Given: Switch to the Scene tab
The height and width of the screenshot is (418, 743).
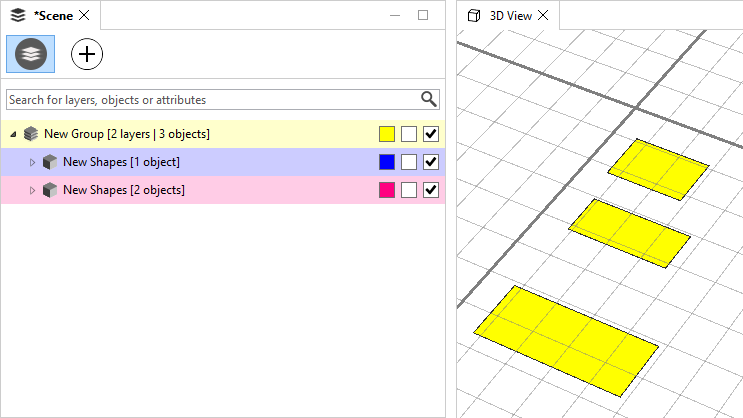Looking at the screenshot, I should pyautogui.click(x=52, y=15).
